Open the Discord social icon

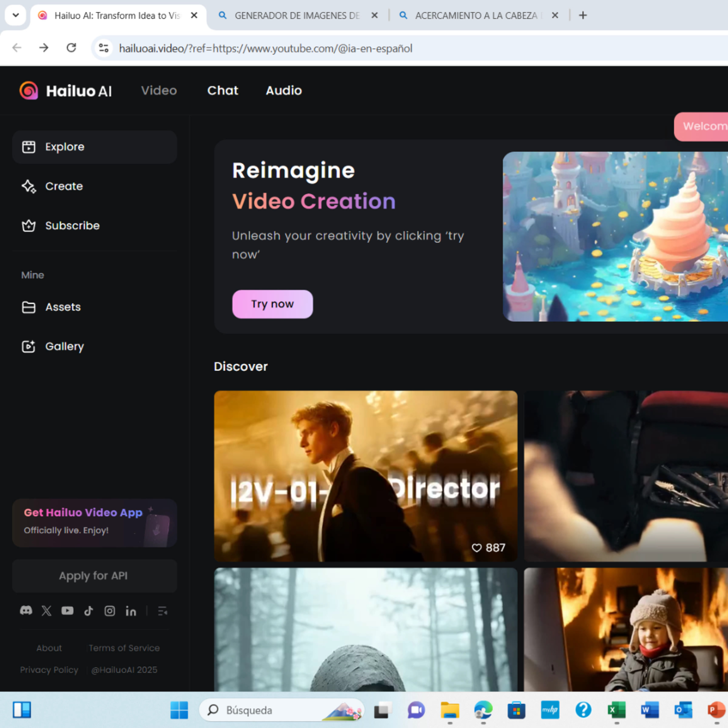pos(26,611)
